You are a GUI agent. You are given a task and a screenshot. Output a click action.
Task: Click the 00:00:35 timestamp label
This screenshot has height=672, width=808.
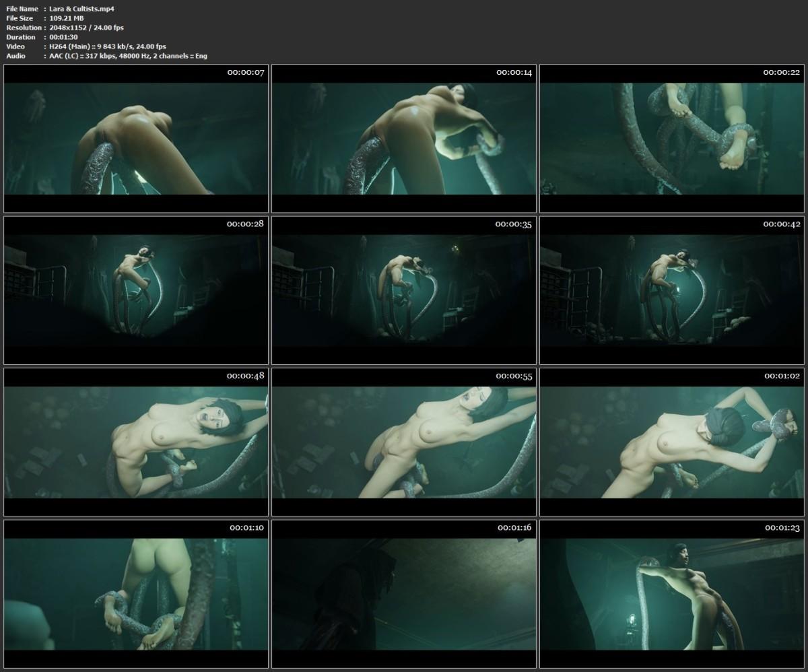(x=514, y=224)
